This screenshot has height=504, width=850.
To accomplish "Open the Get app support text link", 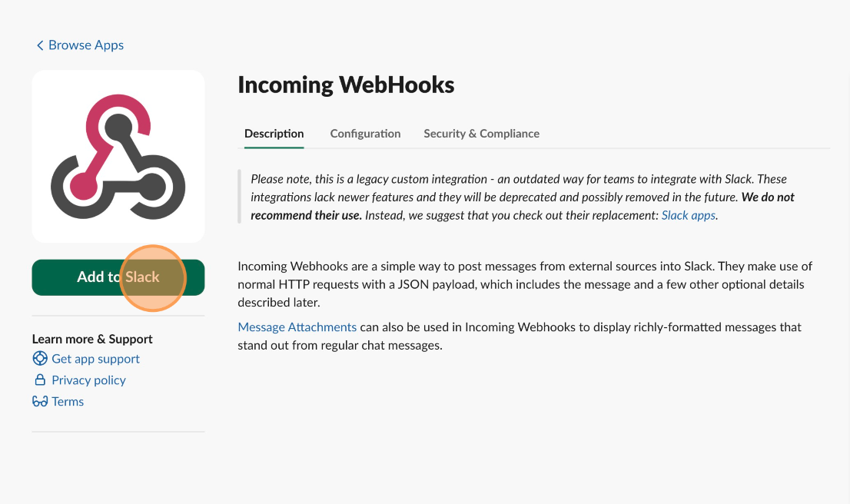I will click(95, 359).
